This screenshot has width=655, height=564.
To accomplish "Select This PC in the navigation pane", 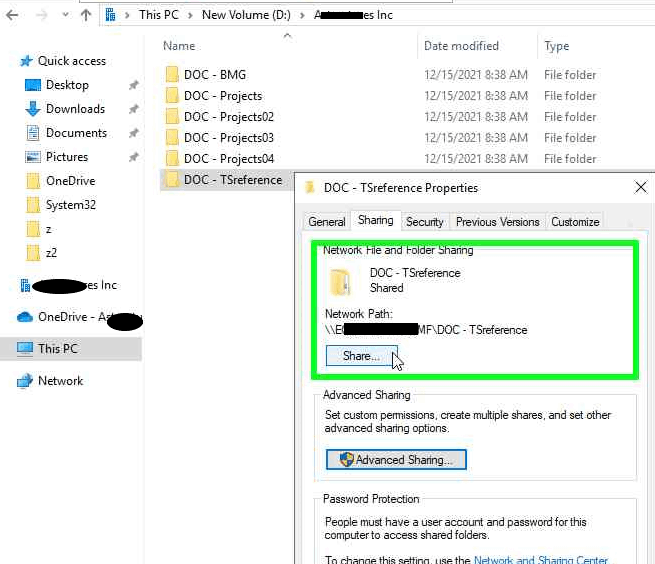I will click(58, 349).
